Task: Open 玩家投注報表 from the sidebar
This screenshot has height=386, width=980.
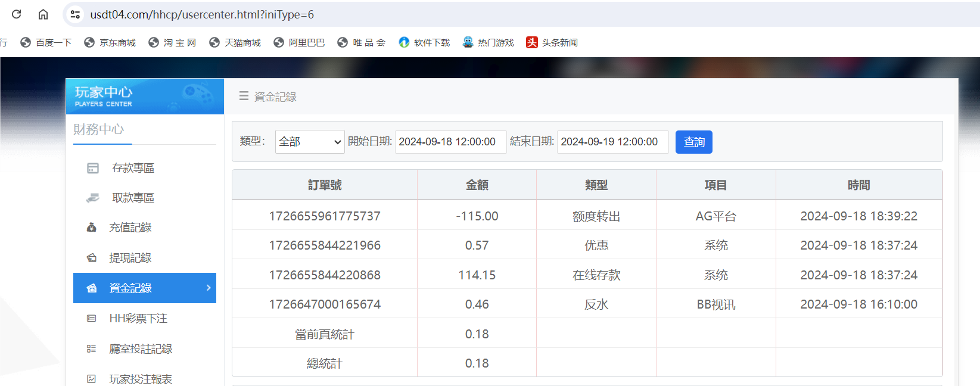Action: click(x=141, y=379)
